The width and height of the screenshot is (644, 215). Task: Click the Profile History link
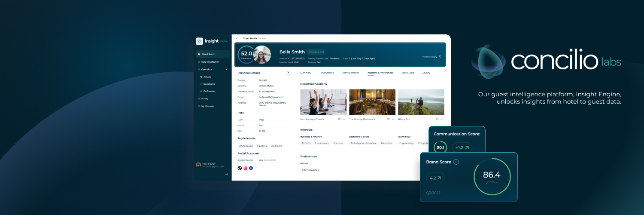click(x=429, y=57)
